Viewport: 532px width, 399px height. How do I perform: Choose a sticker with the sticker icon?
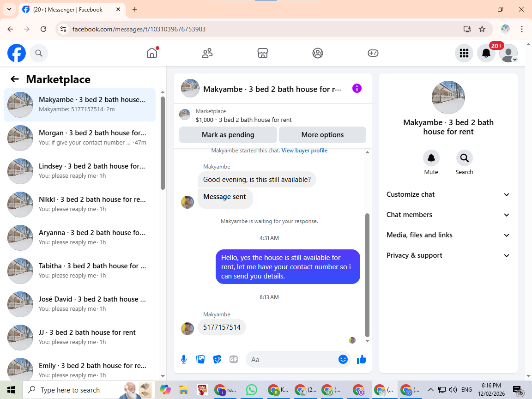217,359
